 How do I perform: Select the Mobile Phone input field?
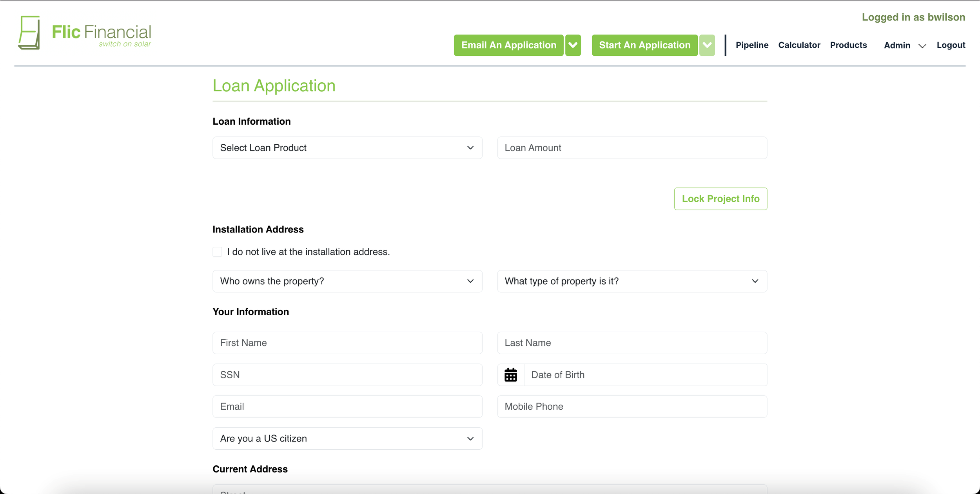click(632, 407)
